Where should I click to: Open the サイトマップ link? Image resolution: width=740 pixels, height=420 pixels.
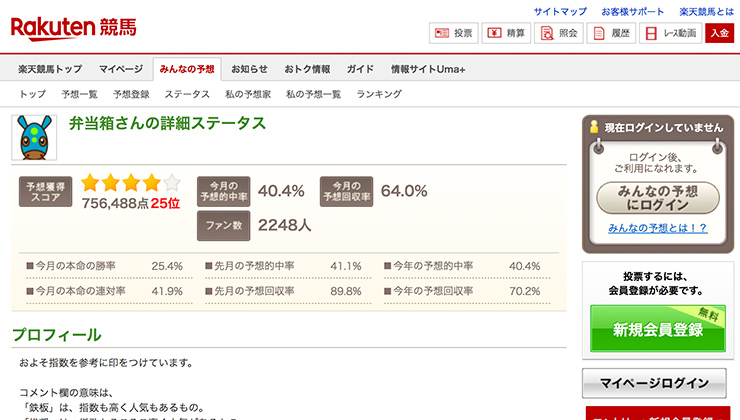tap(560, 11)
